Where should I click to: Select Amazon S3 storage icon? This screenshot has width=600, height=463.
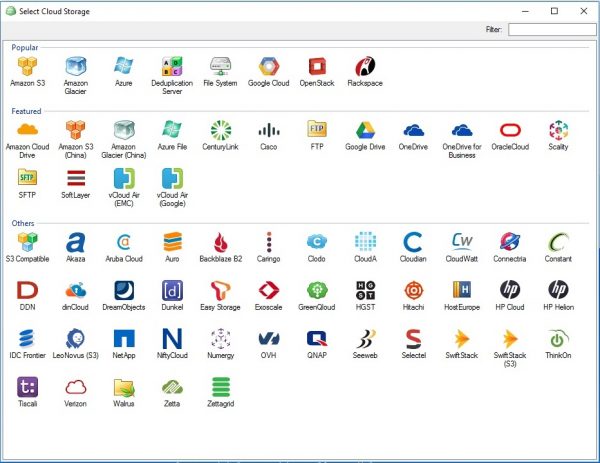[28, 66]
